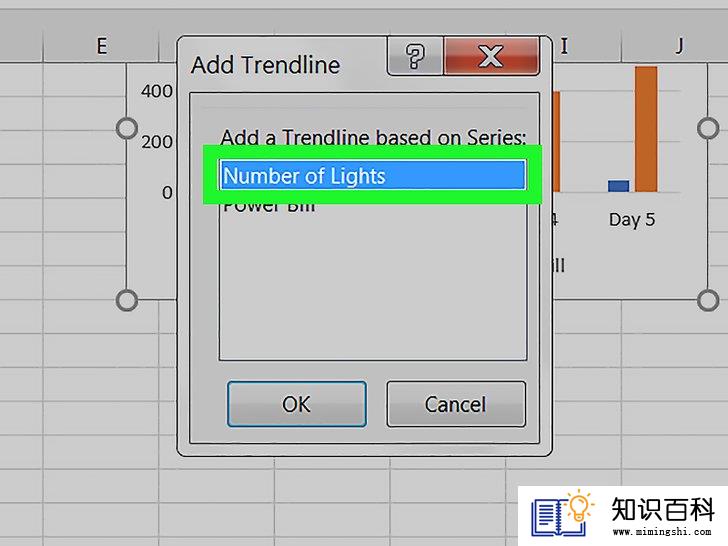Select the Number of Lights series
This screenshot has height=546, width=728.
click(x=373, y=176)
